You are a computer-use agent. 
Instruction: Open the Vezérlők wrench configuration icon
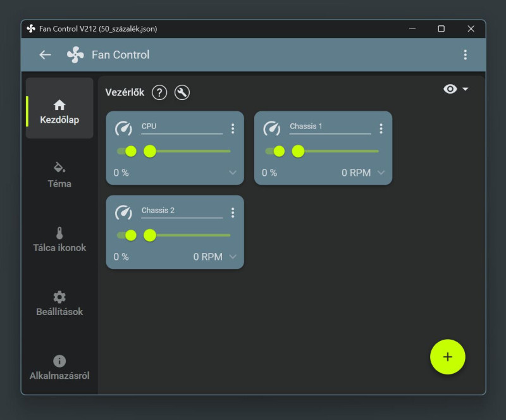click(x=182, y=92)
